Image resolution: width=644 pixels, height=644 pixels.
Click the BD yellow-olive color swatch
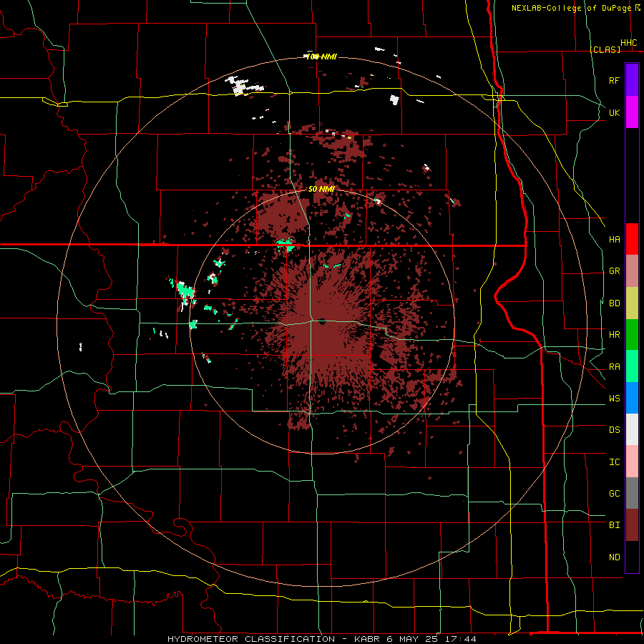pos(632,303)
